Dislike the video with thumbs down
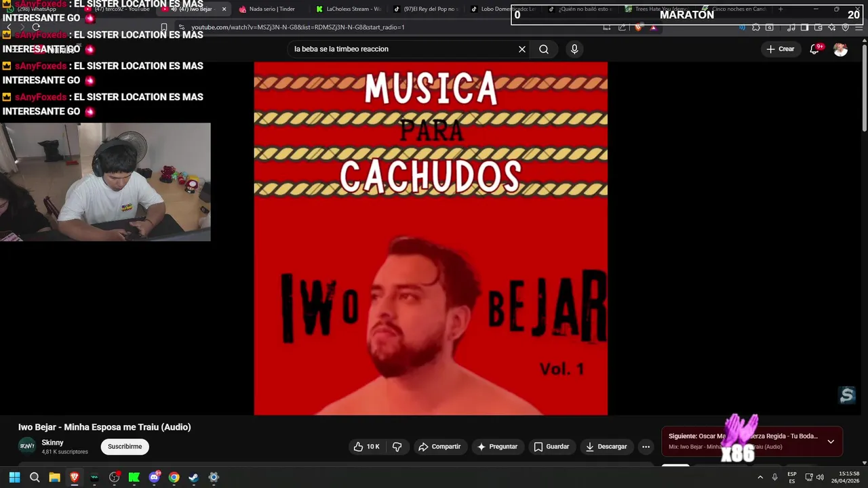The height and width of the screenshot is (488, 868). point(397,447)
